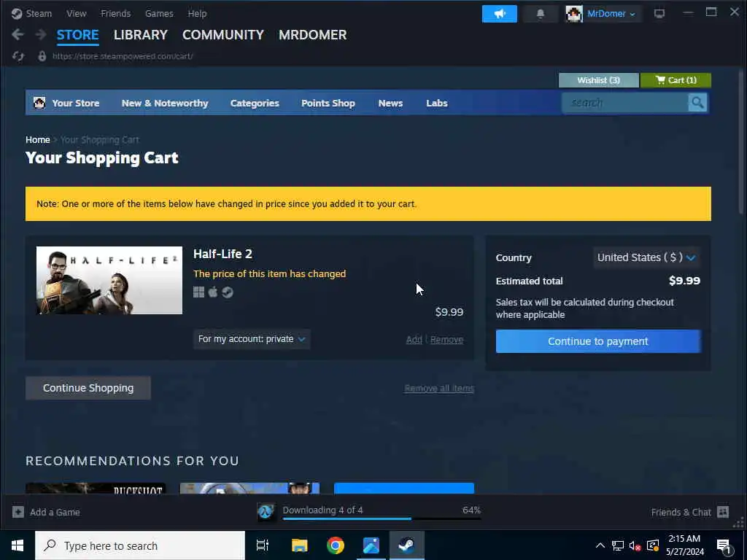Viewport: 747px width, 560px height.
Task: Open the Windows Start menu
Action: click(18, 545)
